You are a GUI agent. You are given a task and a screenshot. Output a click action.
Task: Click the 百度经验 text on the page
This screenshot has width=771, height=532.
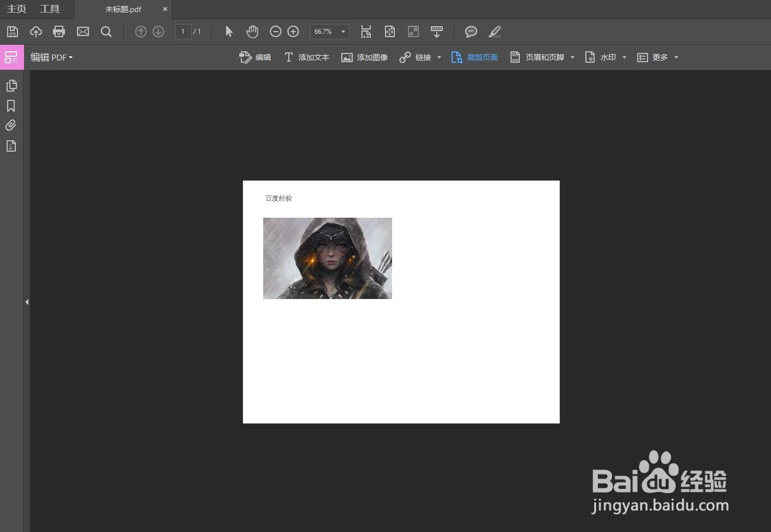278,198
